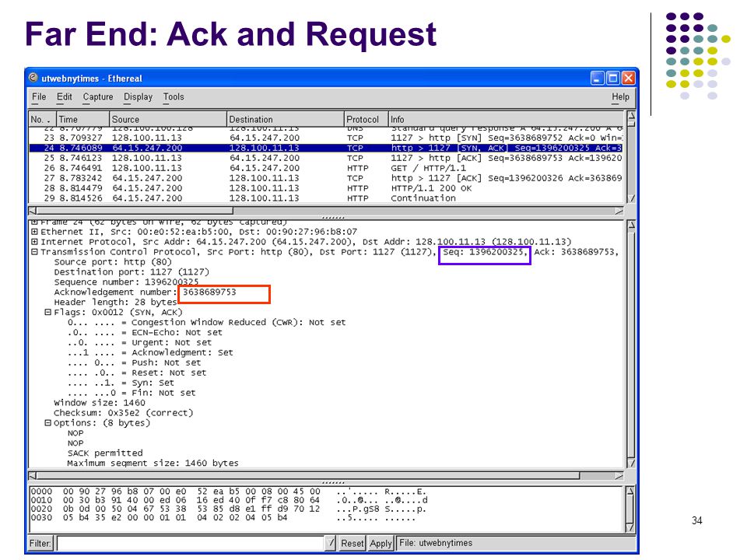Click the Filter: button
Screen dimensions: 747x560
click(x=40, y=544)
